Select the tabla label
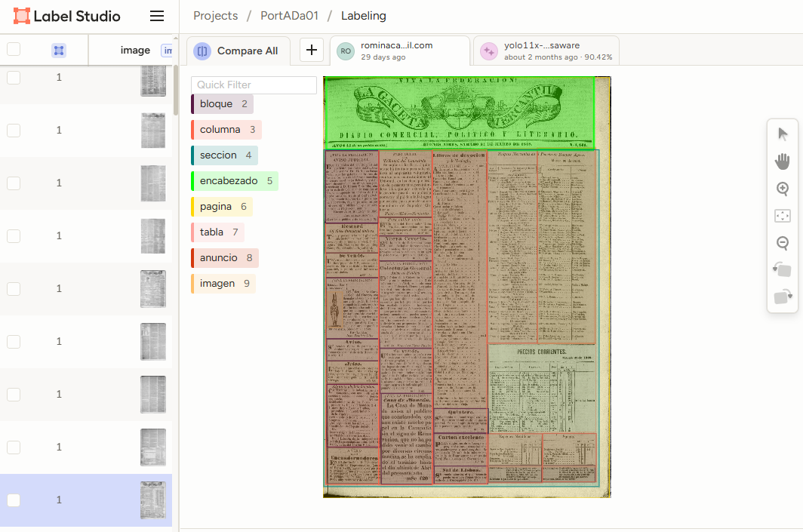 pos(217,232)
